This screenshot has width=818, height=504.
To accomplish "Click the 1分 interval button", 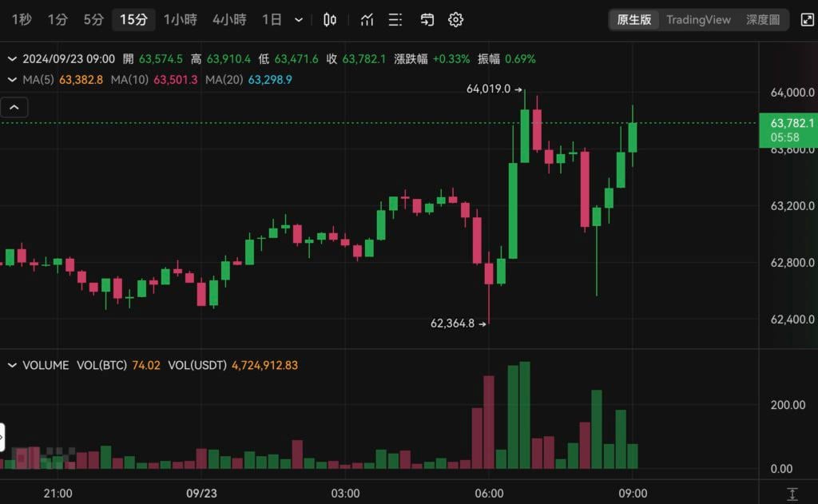I will pos(58,20).
